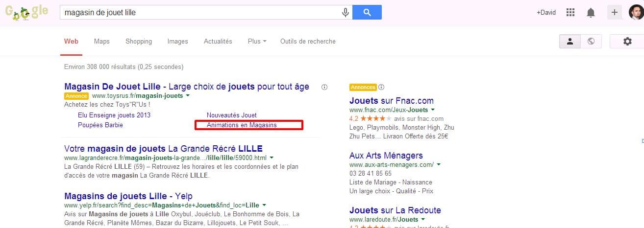The width and height of the screenshot is (644, 228).
Task: Open the notifications bell
Action: pyautogui.click(x=591, y=12)
